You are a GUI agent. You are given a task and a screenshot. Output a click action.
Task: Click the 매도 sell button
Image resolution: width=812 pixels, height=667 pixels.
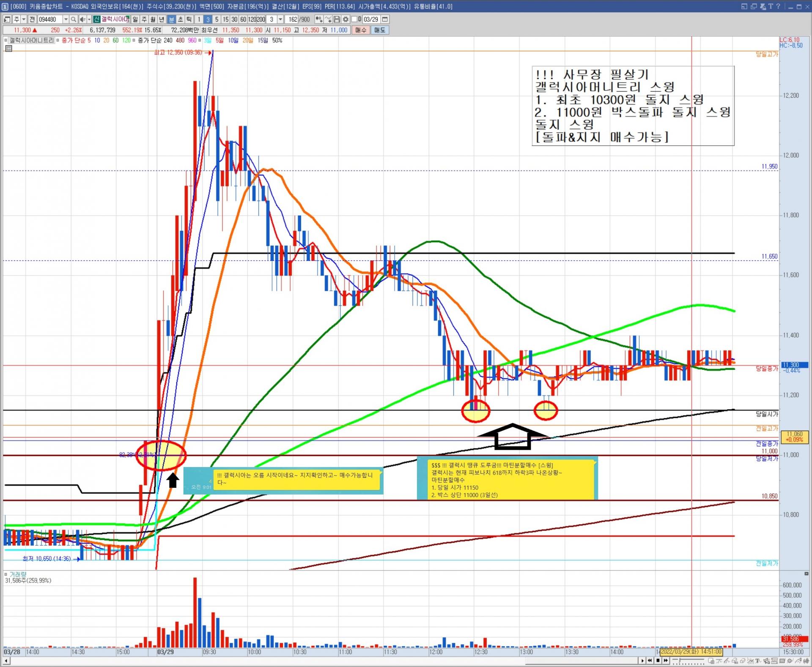(x=379, y=30)
